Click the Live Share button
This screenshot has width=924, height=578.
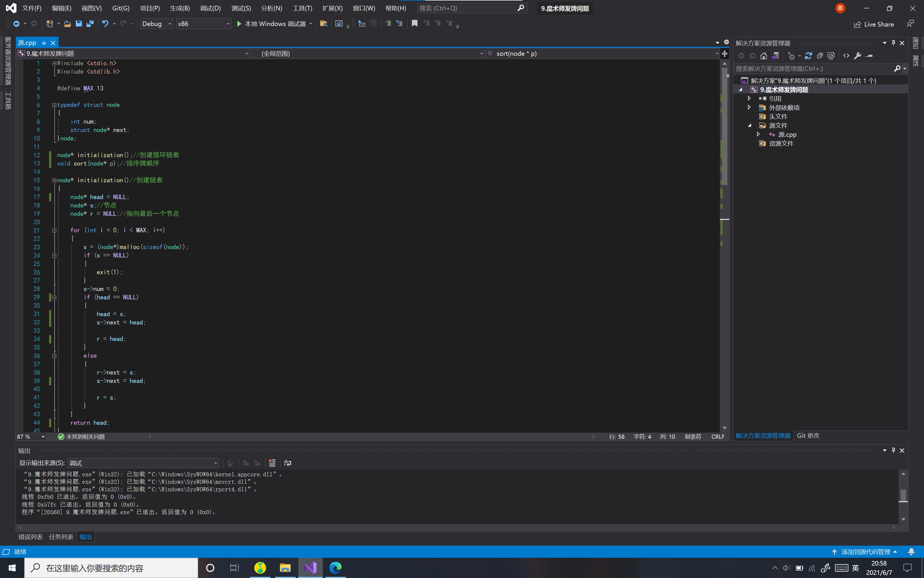tap(873, 25)
